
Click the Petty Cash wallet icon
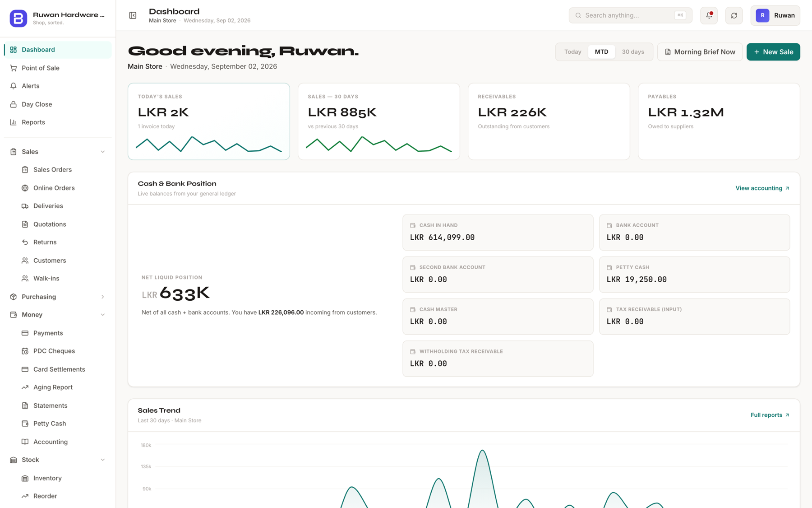(x=25, y=424)
